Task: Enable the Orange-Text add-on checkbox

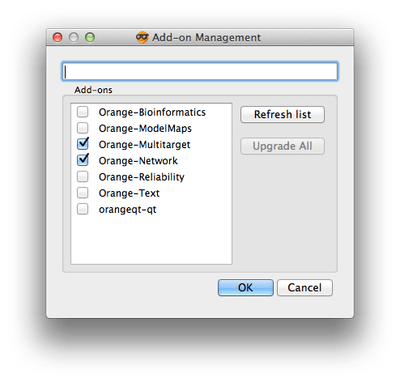Action: 83,193
